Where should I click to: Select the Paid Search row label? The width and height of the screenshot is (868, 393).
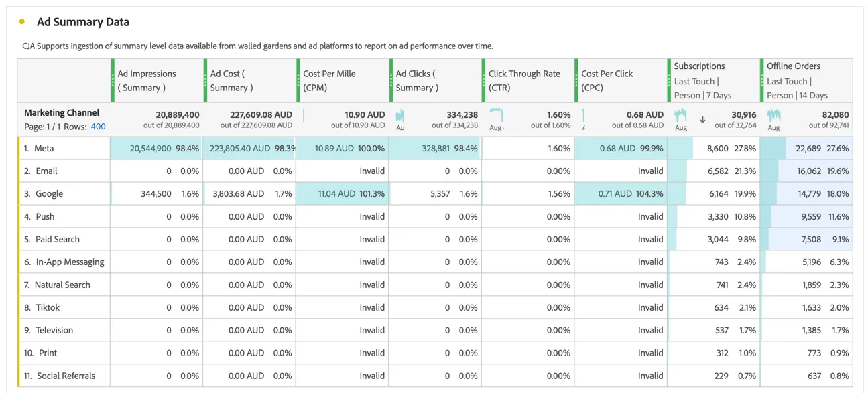click(58, 239)
